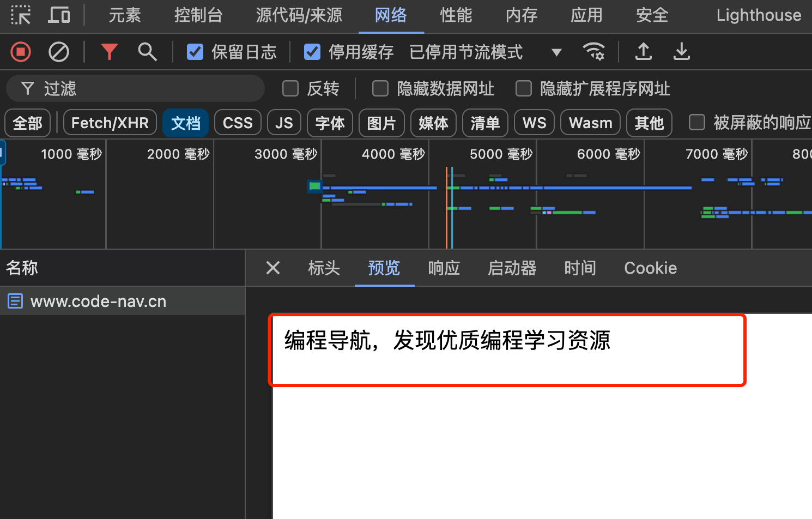Export HAR file with download icon

coord(682,52)
